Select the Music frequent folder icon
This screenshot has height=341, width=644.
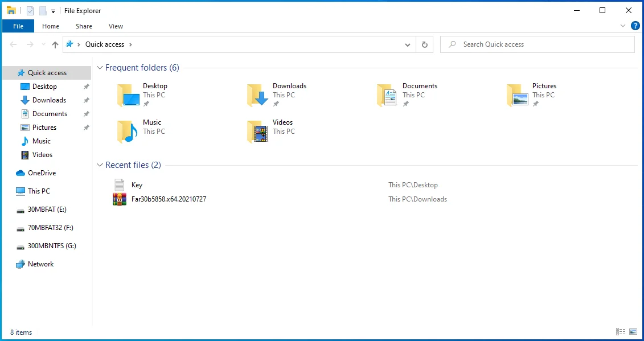[x=128, y=132]
